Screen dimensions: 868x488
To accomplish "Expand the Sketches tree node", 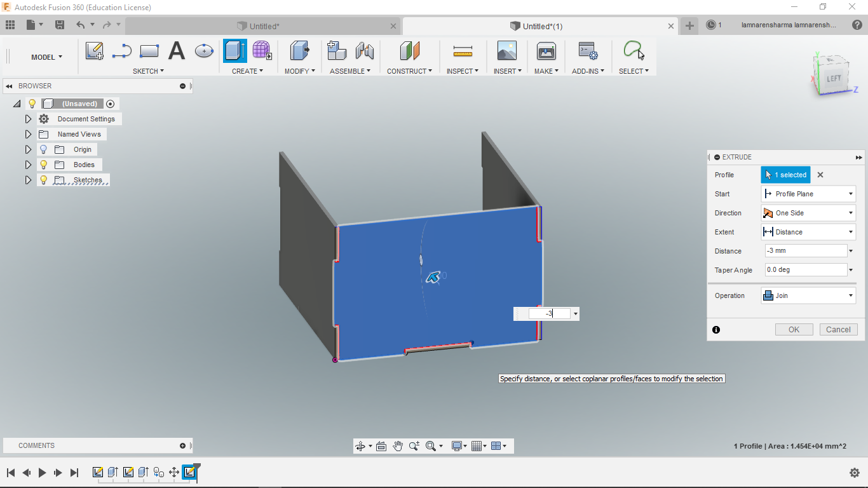I will (x=28, y=180).
